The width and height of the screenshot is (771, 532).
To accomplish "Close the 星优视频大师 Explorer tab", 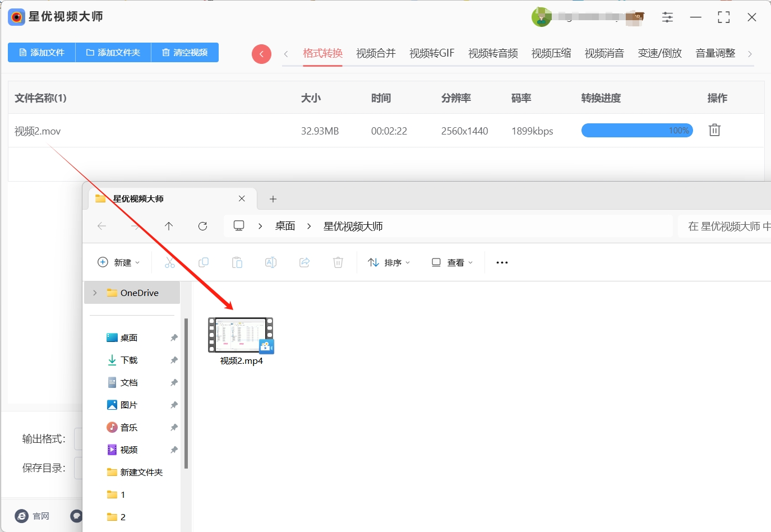I will (242, 198).
